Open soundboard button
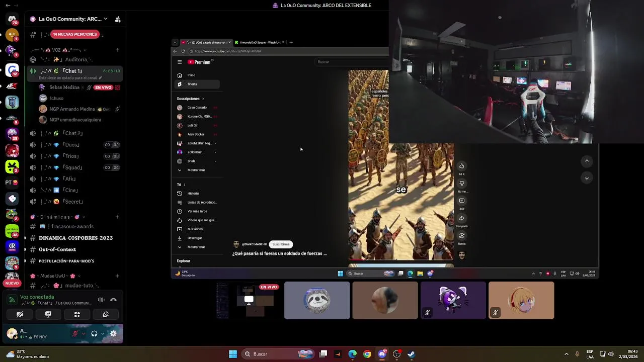 pos(106,314)
